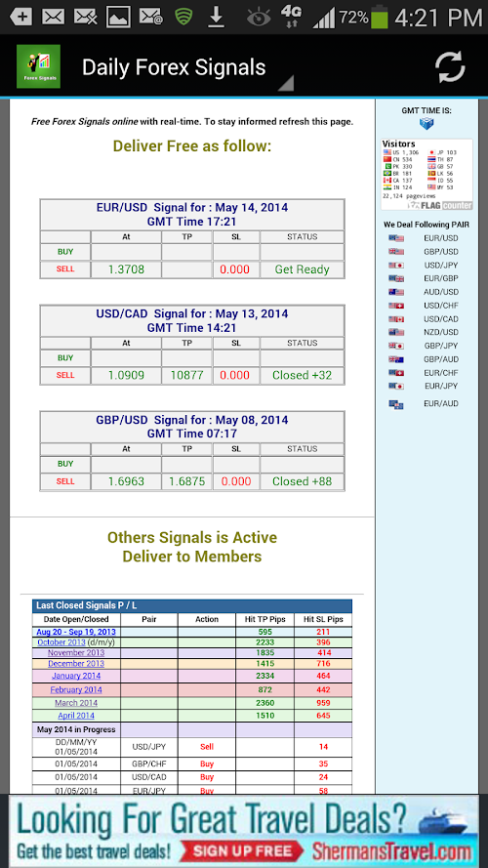Open the January 2014 signals link
Image resolution: width=488 pixels, height=868 pixels.
(x=76, y=676)
